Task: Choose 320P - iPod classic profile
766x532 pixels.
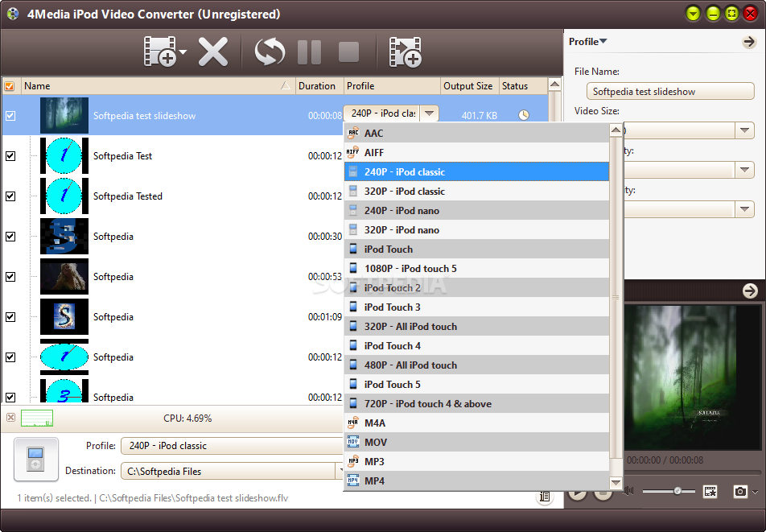Action: 476,191
